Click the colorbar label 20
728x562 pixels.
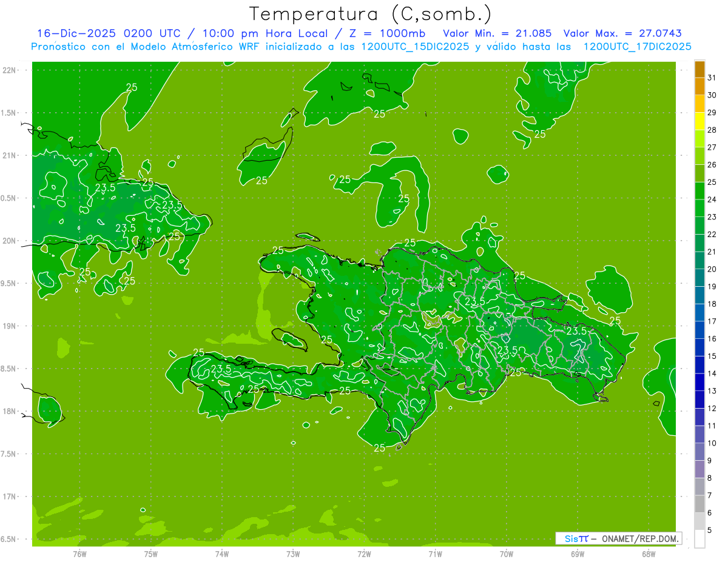click(712, 269)
